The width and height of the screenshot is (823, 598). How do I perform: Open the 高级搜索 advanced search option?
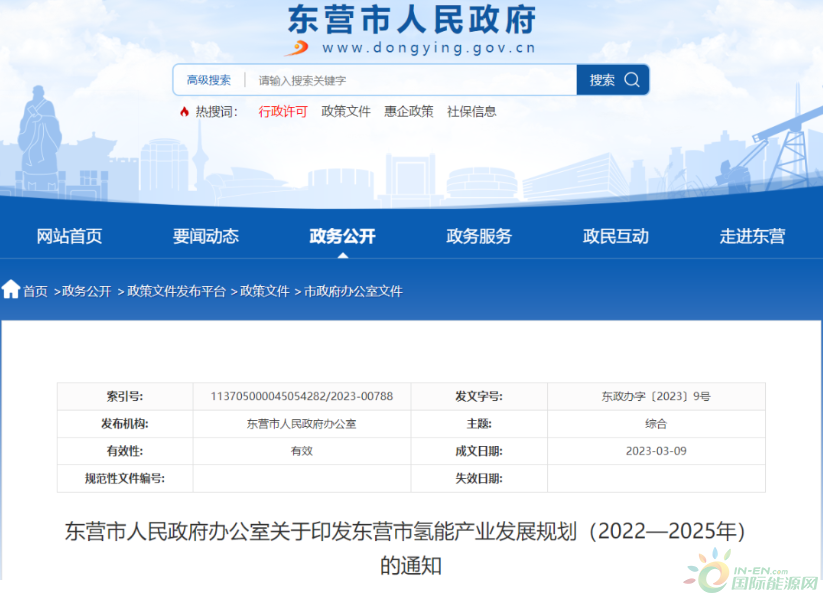pyautogui.click(x=209, y=80)
